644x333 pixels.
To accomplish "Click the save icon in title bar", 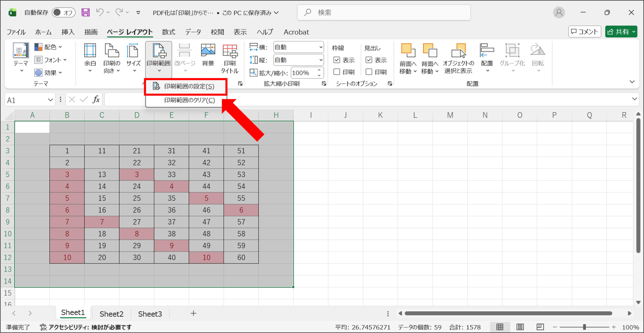I will coord(86,12).
